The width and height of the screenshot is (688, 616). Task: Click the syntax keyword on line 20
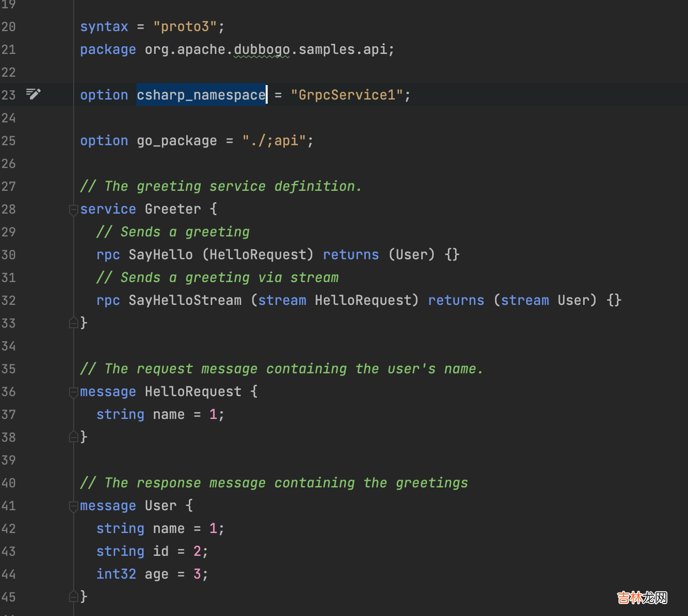pos(104,26)
